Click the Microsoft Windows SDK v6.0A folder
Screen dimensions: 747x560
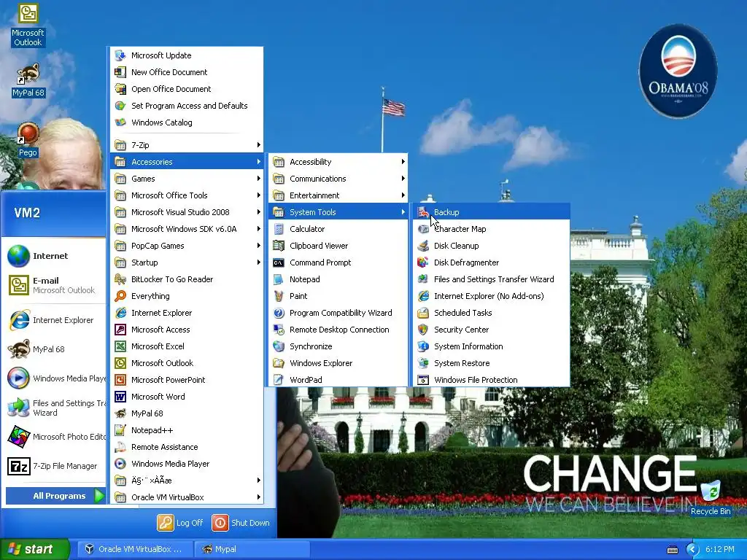click(x=187, y=229)
